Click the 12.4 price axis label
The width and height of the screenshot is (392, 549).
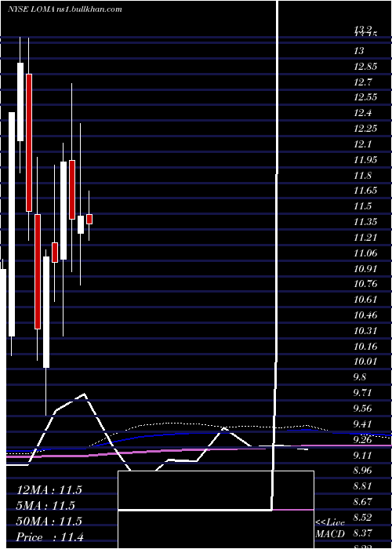click(363, 113)
